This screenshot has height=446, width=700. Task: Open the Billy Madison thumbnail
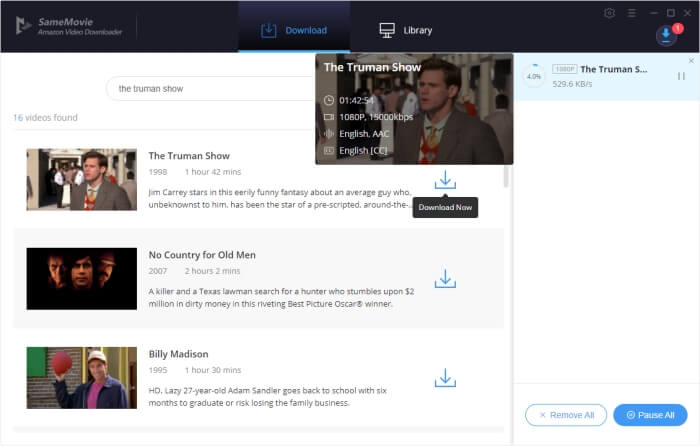click(81, 377)
